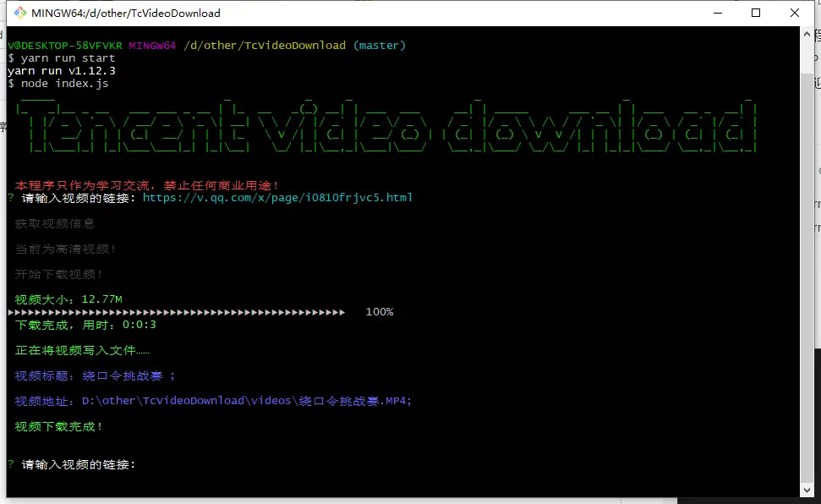Click the video path D:\other\TcVideoDownload\videos line
The width and height of the screenshot is (821, 504).
pos(213,401)
